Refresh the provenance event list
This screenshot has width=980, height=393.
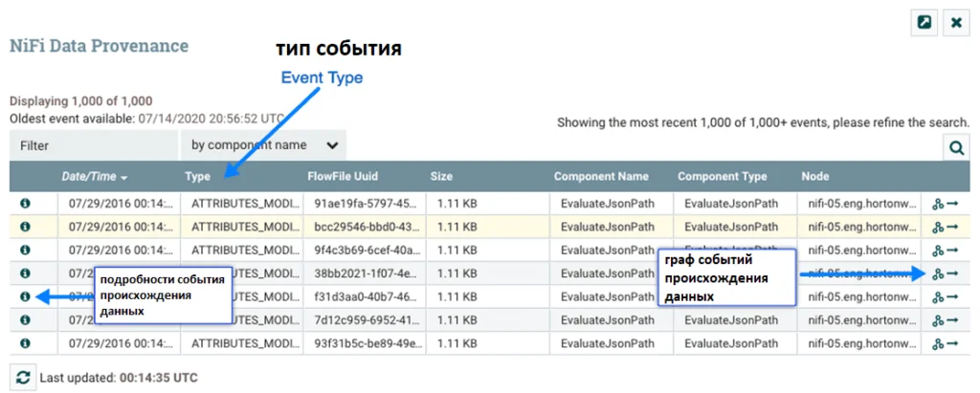point(23,378)
